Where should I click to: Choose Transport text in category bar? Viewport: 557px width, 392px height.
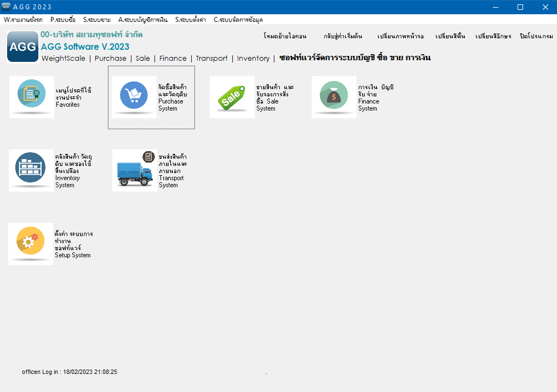tap(211, 58)
